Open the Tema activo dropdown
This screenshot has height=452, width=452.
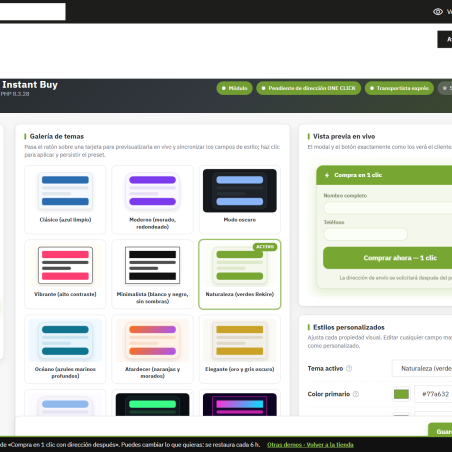(x=422, y=368)
